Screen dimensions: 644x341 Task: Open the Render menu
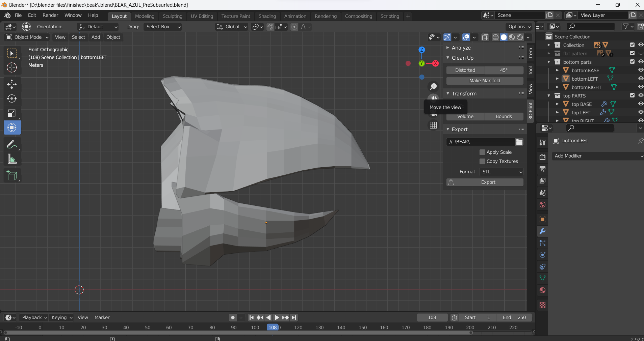click(x=50, y=16)
